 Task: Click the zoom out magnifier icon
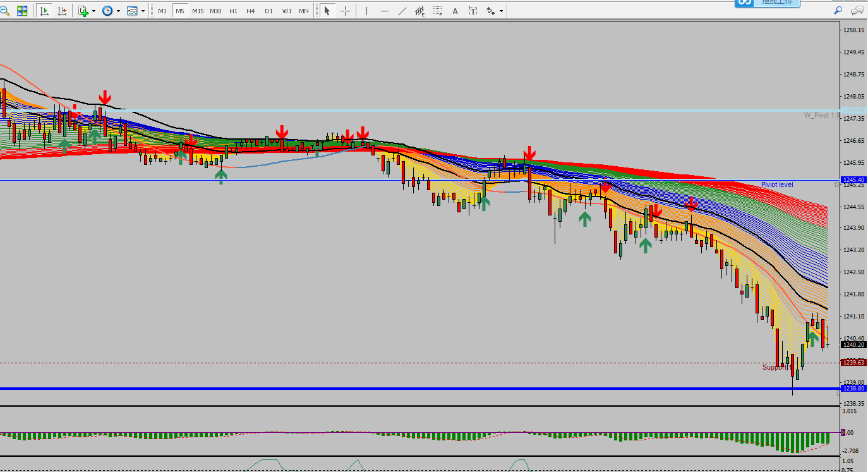tap(5, 11)
